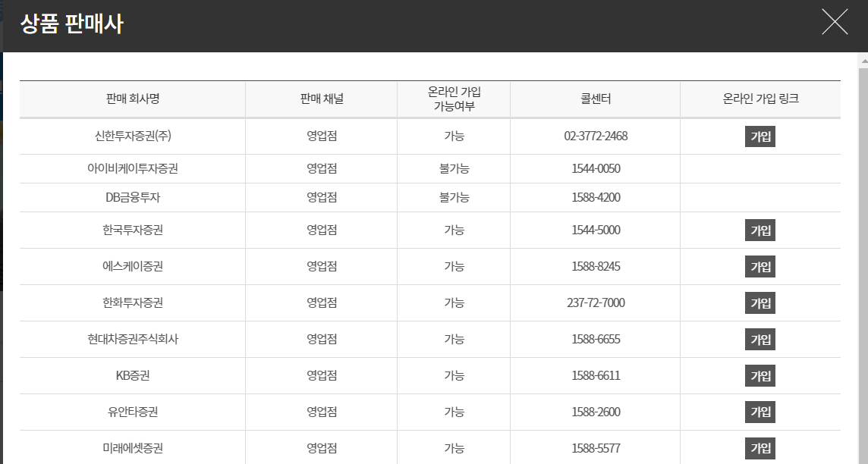
Task: Click call center number 1588-6611
Action: tap(596, 375)
